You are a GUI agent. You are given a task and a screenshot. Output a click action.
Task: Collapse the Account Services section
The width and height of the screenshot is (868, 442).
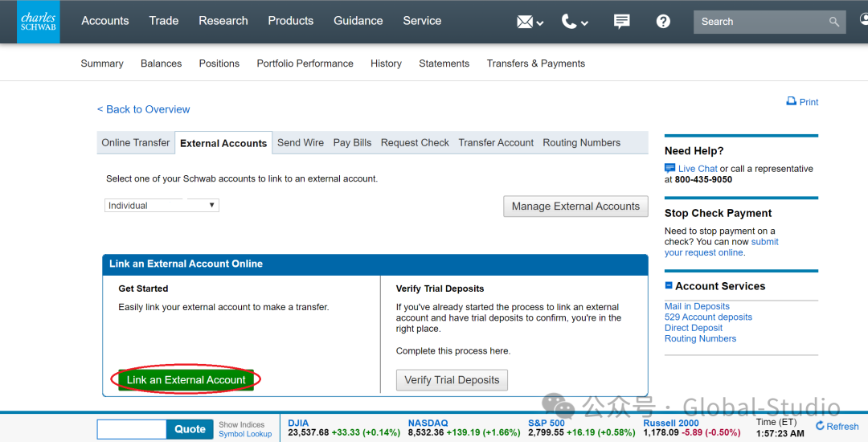coord(668,285)
